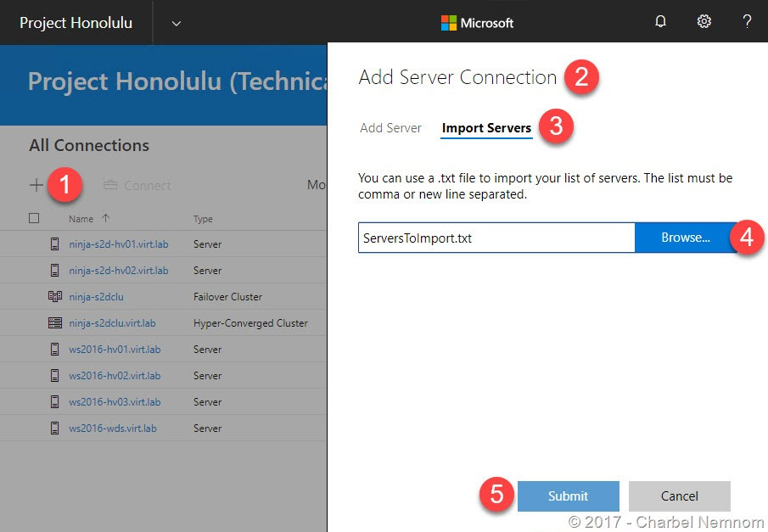Click server icon beside ninja-s2d-hv01.virt.lab
Image resolution: width=768 pixels, height=532 pixels.
click(x=55, y=244)
